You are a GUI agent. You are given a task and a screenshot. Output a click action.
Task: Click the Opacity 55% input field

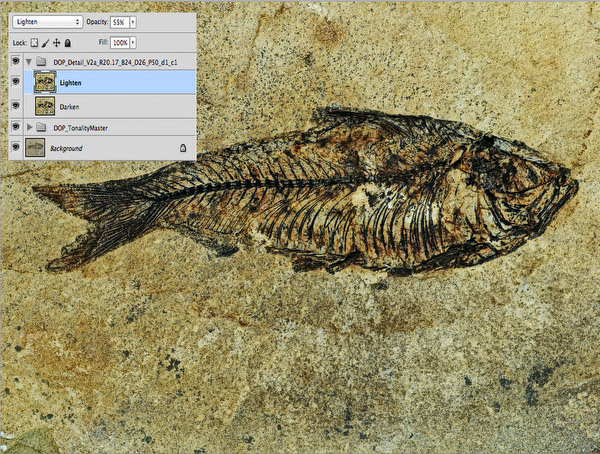click(x=117, y=21)
